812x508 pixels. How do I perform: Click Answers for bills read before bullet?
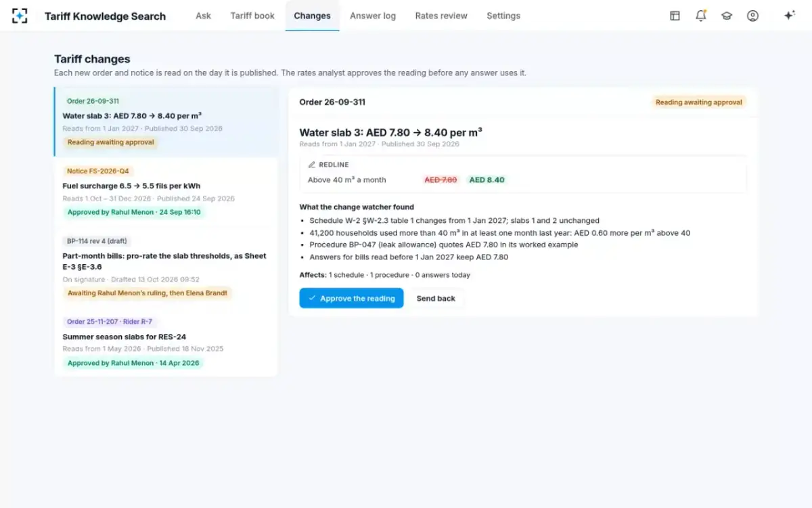coord(409,257)
